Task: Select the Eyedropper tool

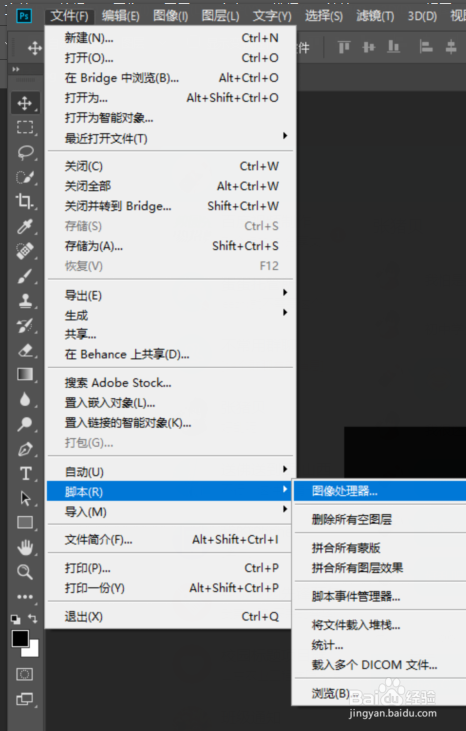Action: [x=25, y=226]
